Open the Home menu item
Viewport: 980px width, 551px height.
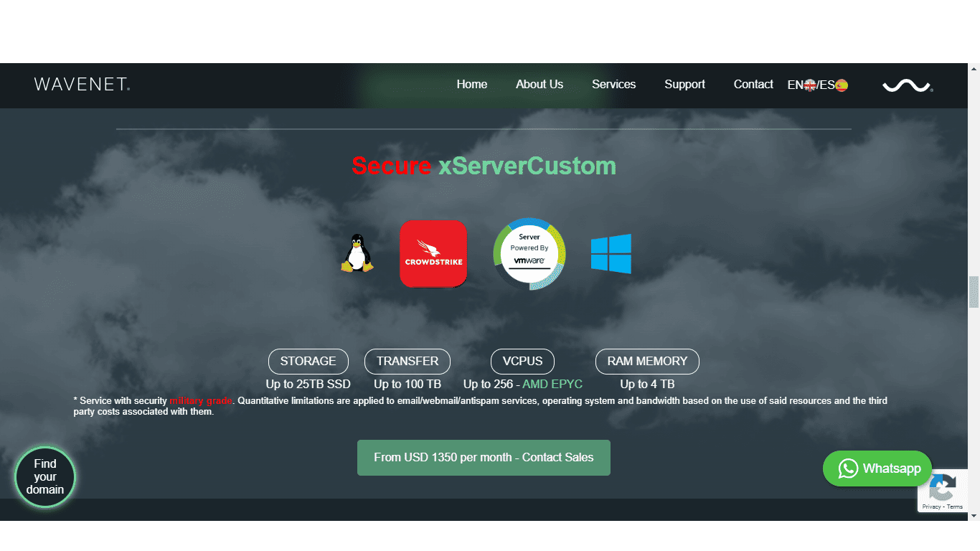(472, 85)
